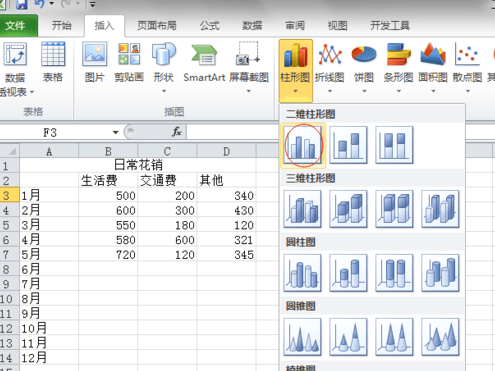The image size is (495, 371).
Task: Select column C header
Action: (167, 151)
